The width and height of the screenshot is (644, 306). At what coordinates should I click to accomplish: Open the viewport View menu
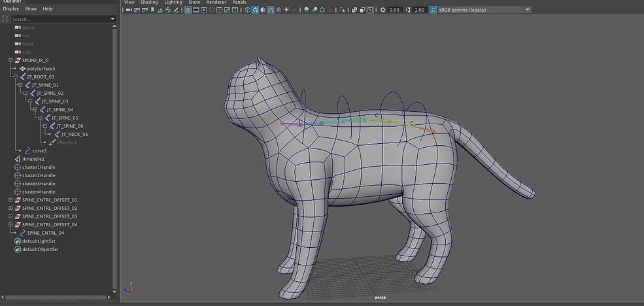pos(129,2)
